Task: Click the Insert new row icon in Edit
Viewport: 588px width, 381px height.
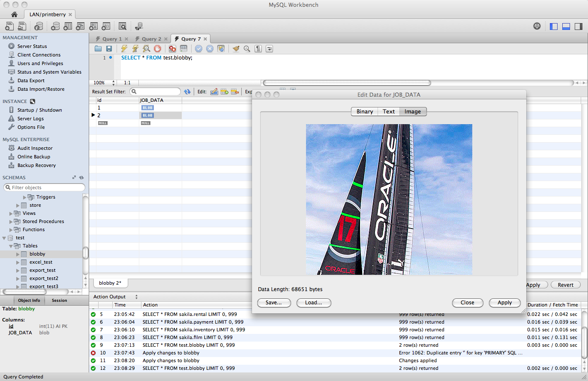Action: click(224, 92)
